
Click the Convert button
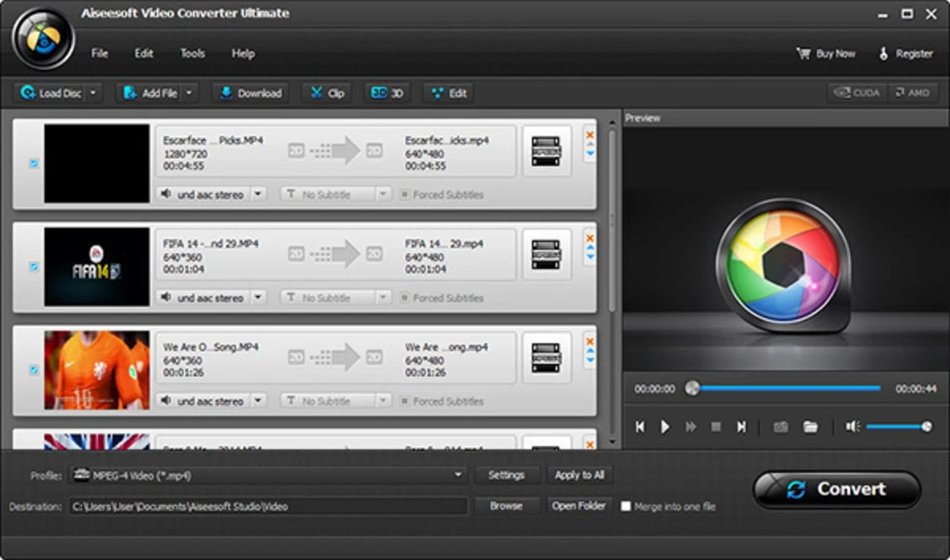click(837, 489)
